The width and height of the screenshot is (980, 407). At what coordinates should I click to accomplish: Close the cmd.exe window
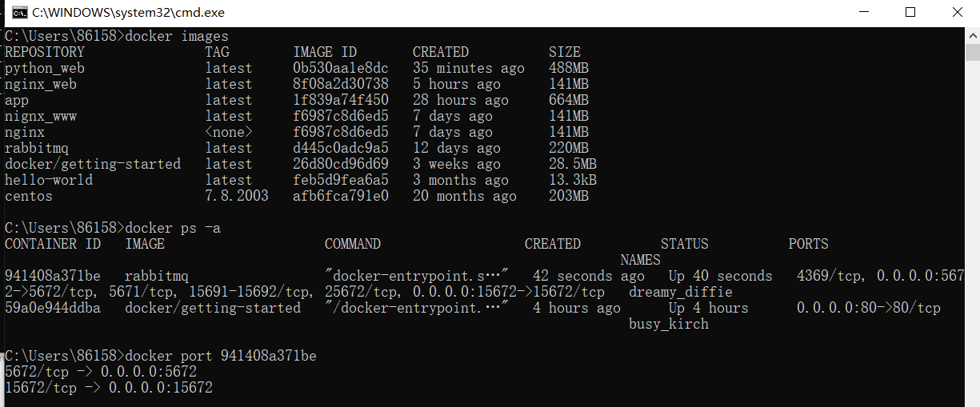[x=957, y=12]
